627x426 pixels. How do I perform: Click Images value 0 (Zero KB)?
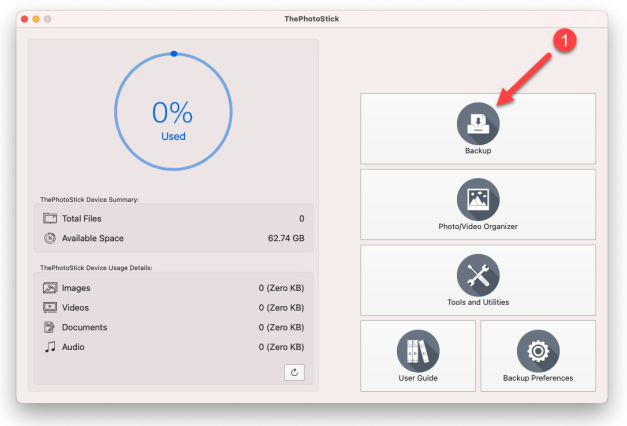tap(281, 288)
